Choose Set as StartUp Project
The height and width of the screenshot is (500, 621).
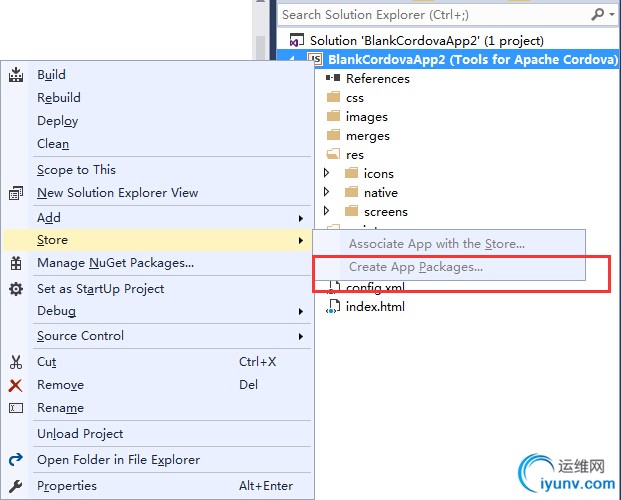158,288
